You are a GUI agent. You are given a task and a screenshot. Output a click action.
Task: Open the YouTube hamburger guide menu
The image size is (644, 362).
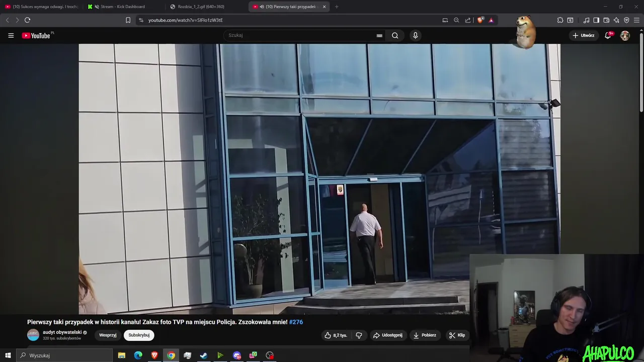pos(11,35)
